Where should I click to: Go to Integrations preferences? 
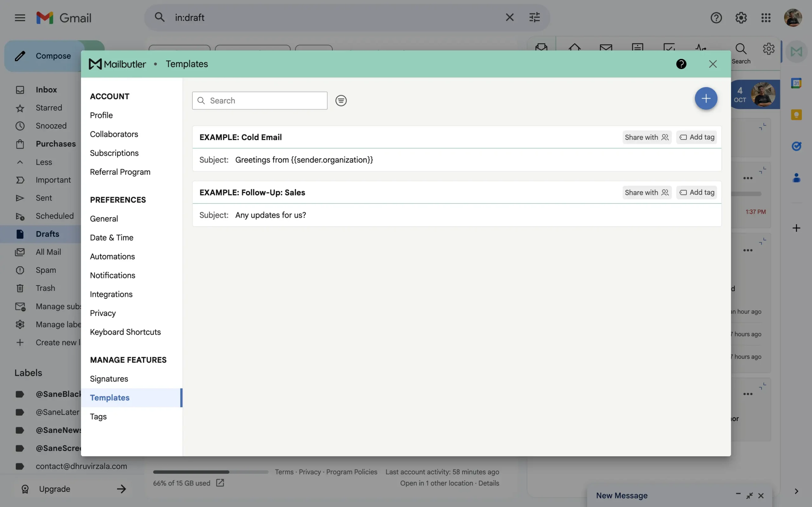coord(111,294)
